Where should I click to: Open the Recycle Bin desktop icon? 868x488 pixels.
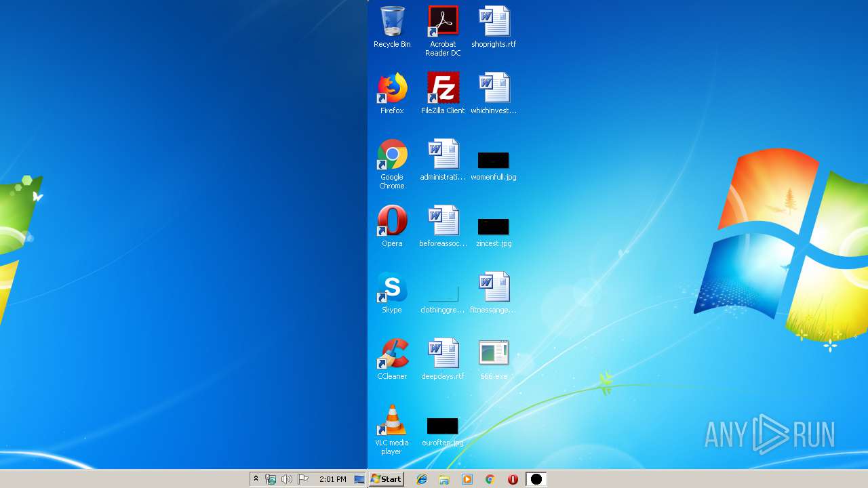point(392,27)
